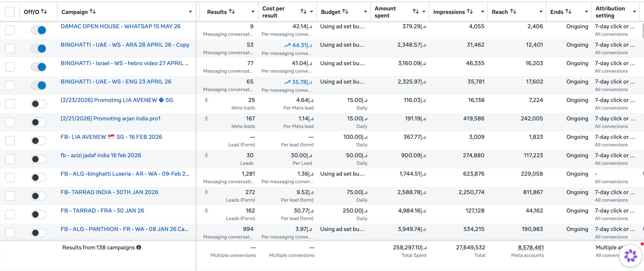Open Ends column dropdown arrow

point(586,12)
